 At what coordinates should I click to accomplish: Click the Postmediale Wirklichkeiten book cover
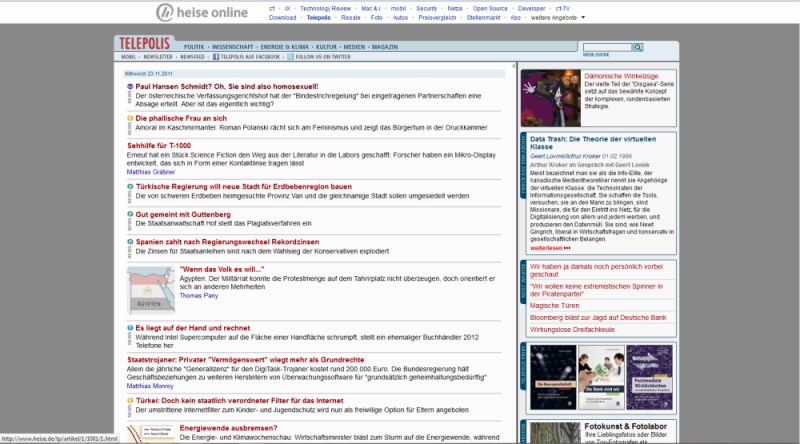click(649, 377)
